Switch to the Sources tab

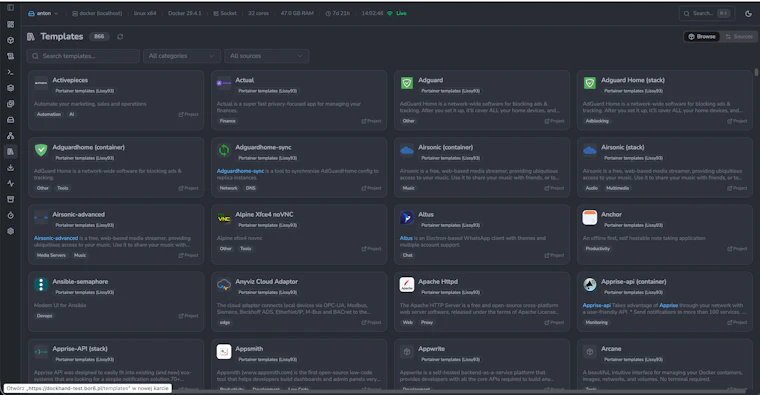[738, 36]
